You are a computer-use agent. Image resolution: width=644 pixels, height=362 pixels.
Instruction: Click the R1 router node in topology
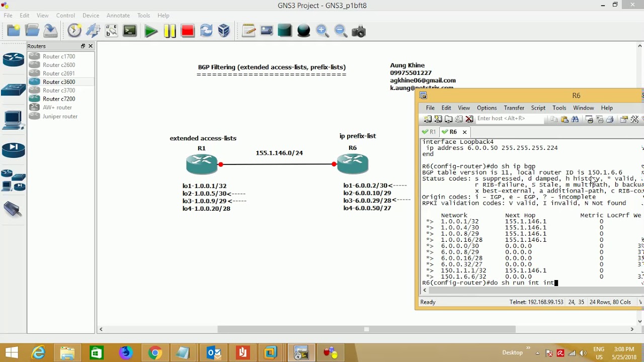point(202,164)
